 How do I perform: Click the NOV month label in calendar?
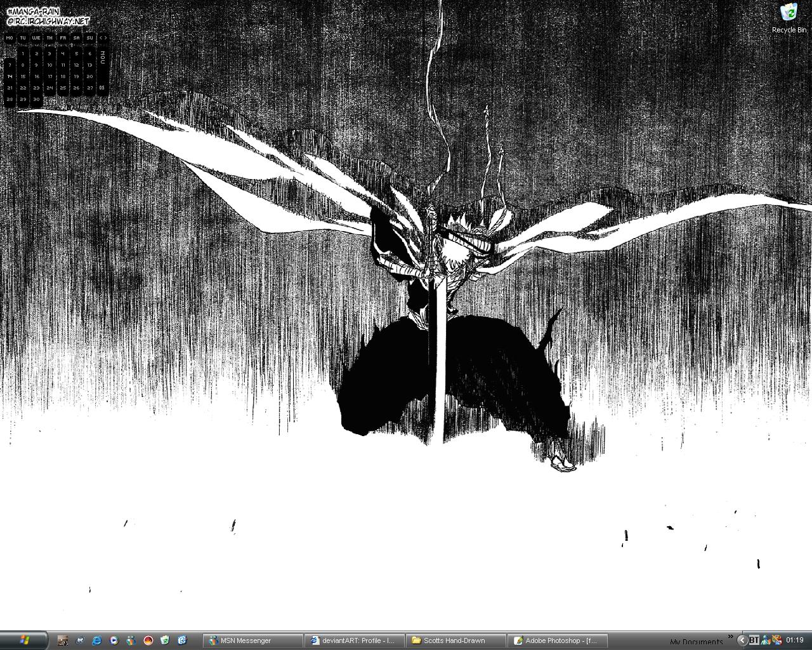coord(103,57)
